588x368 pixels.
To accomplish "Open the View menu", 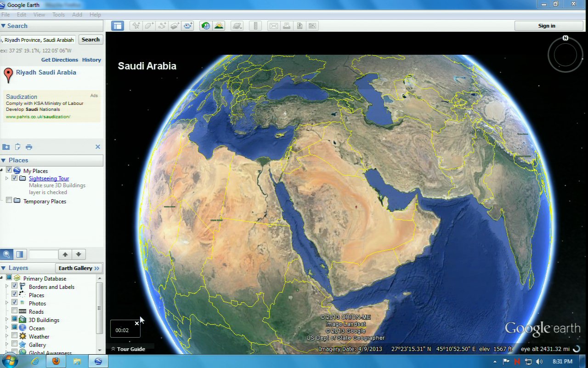I will (39, 15).
